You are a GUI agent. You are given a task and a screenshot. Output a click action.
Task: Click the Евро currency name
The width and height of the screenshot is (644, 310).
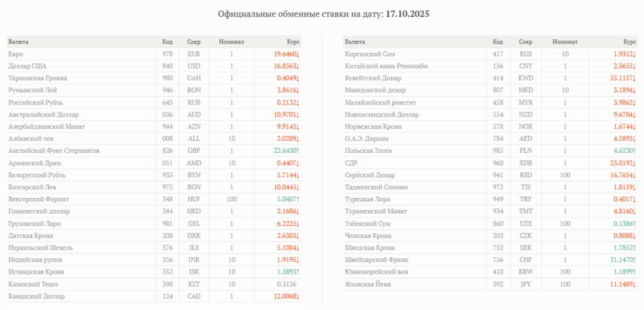point(16,54)
